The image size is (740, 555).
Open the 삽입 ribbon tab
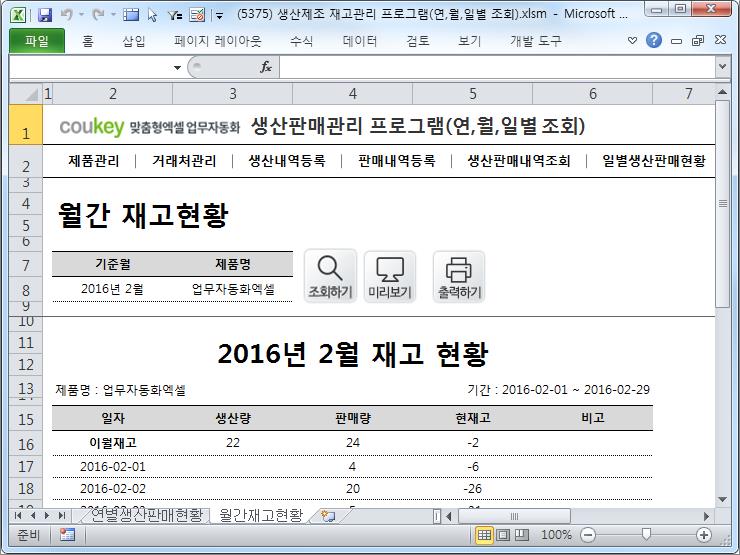tap(134, 41)
